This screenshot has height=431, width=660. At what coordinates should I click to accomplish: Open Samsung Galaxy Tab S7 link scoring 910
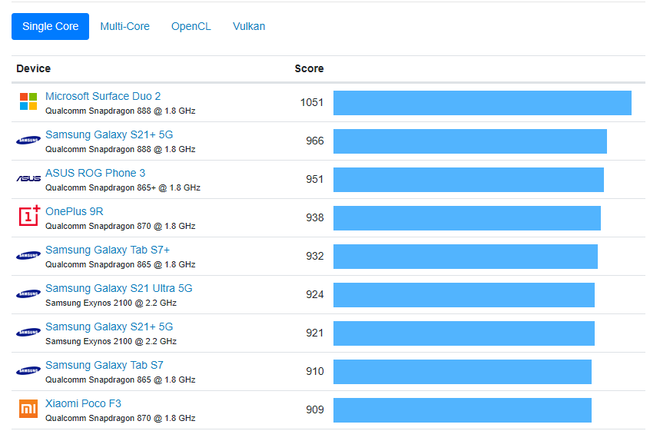tap(104, 365)
